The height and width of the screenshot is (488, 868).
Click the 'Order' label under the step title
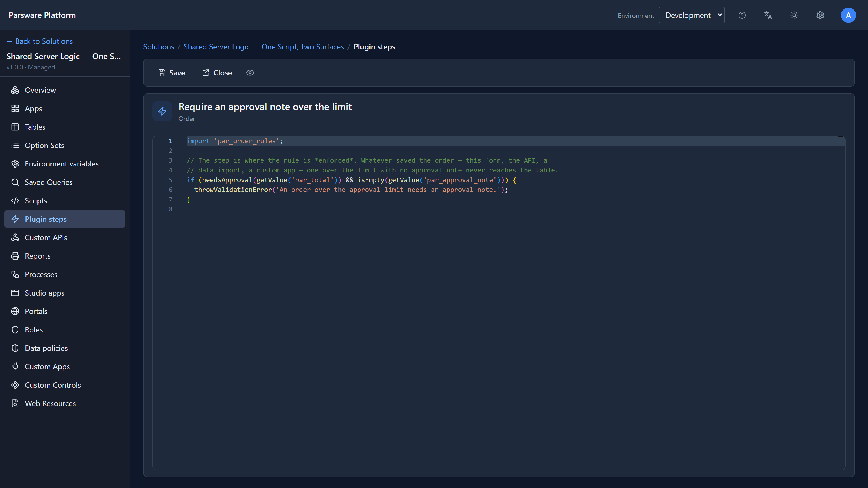(187, 118)
